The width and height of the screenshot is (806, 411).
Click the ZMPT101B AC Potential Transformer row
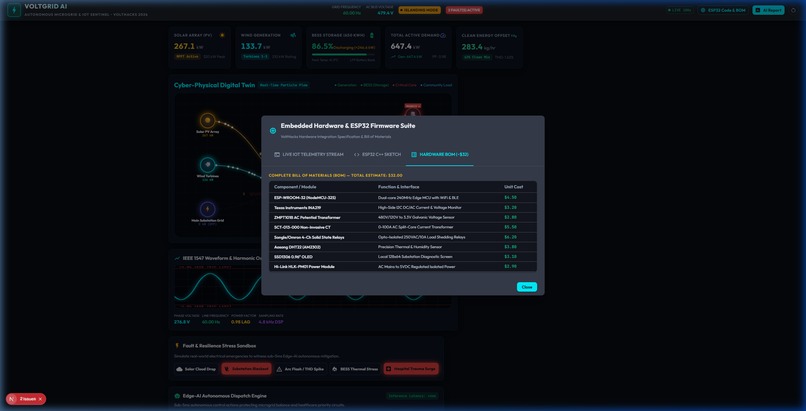point(402,217)
